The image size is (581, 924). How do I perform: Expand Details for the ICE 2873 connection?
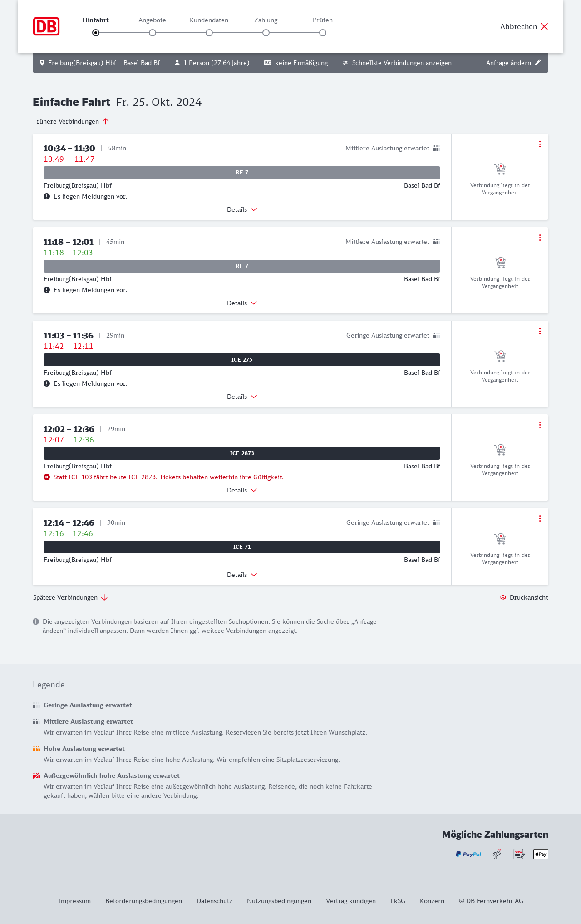click(242, 490)
